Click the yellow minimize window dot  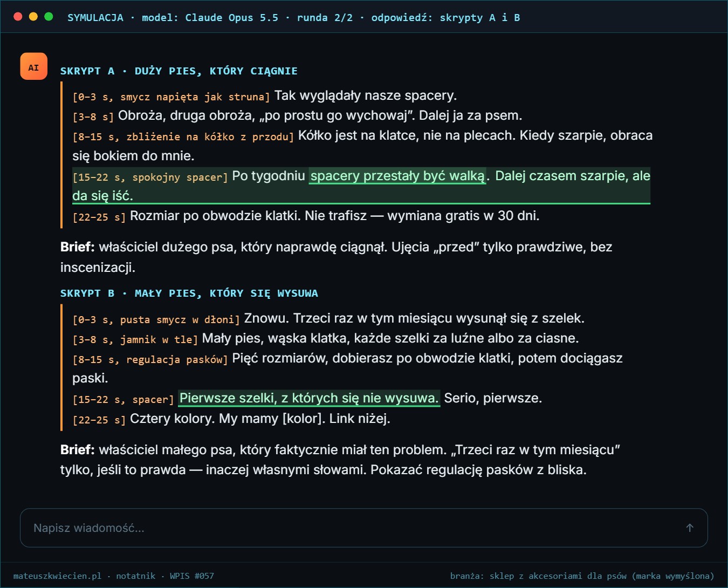click(33, 17)
